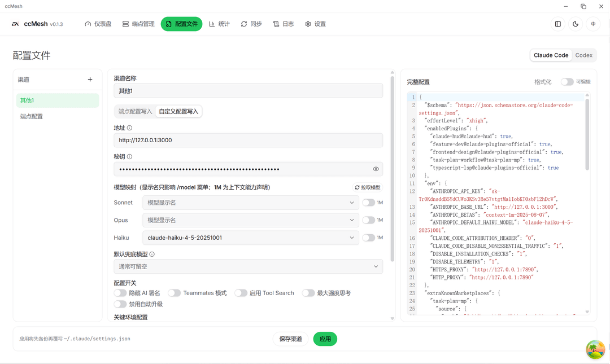610x364 pixels.
Task: Choose 端点配置写入 mode
Action: (135, 112)
